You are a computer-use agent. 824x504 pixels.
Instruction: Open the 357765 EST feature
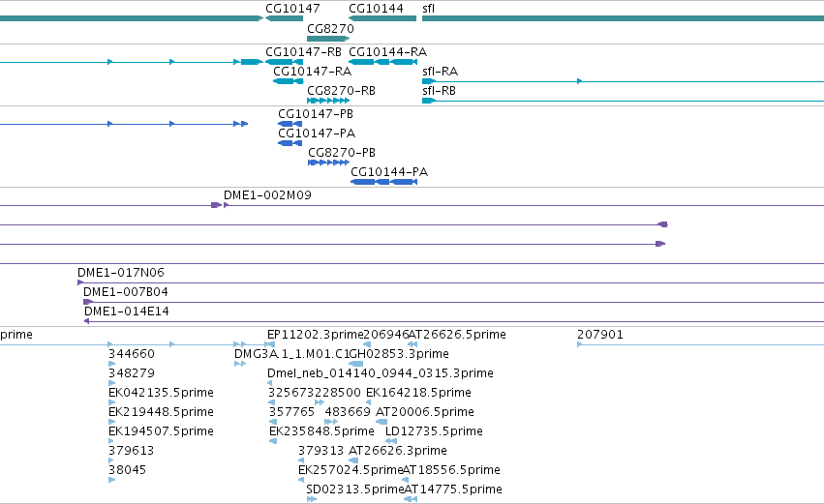click(272, 422)
